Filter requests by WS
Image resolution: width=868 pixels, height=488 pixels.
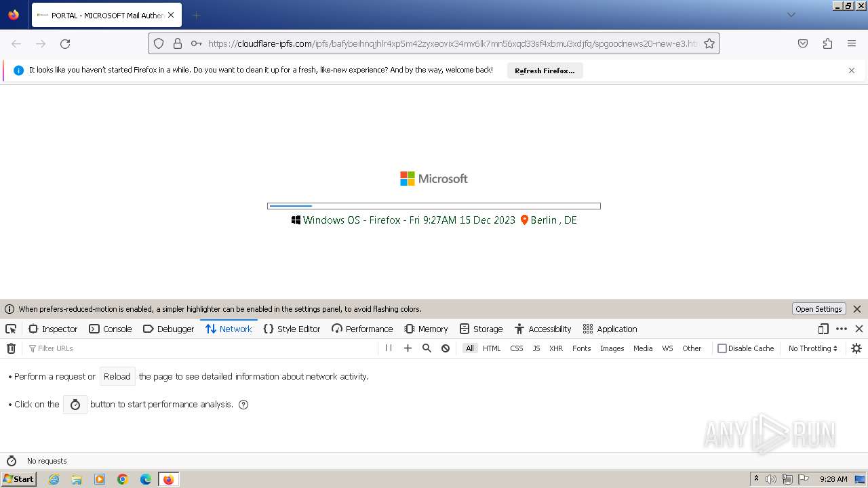coord(667,348)
